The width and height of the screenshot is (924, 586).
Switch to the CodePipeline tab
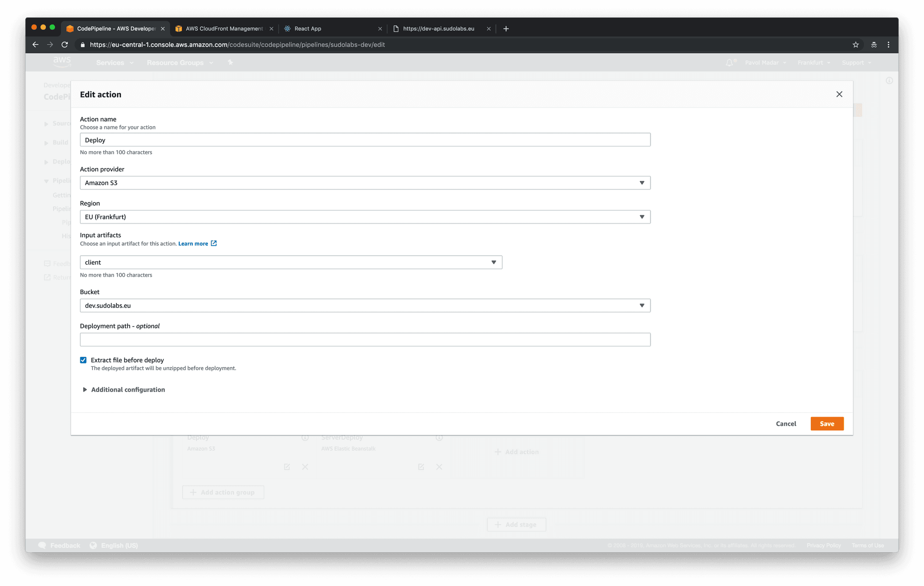(x=115, y=29)
